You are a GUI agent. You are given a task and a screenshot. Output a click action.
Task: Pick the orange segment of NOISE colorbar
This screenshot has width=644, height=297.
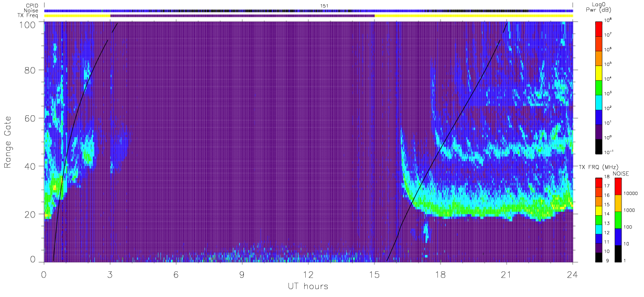[x=617, y=203]
